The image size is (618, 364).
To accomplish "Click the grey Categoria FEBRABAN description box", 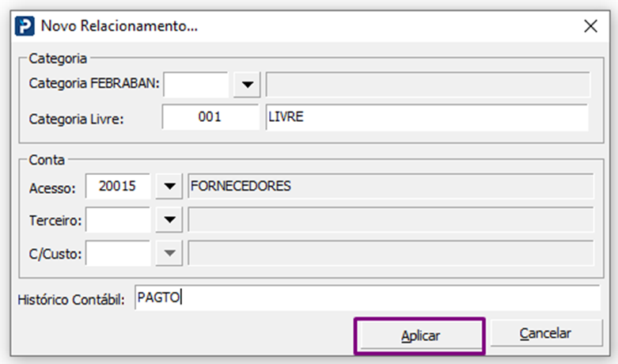I will point(427,84).
